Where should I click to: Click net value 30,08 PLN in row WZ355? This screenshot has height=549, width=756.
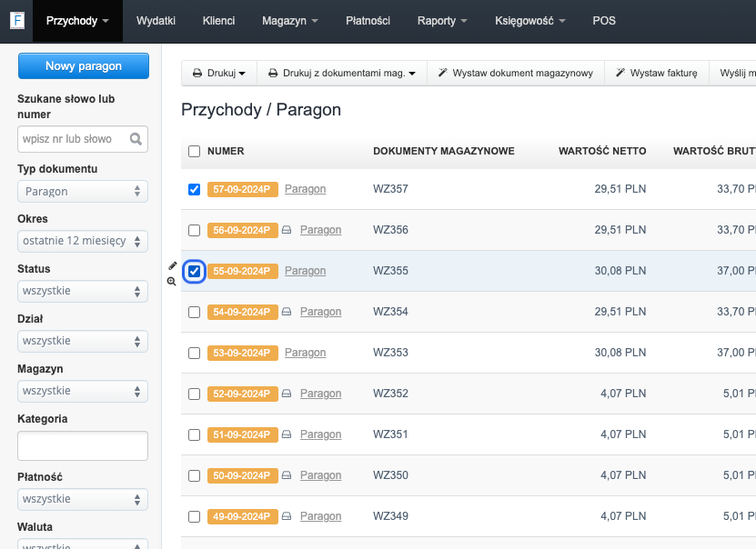point(620,271)
